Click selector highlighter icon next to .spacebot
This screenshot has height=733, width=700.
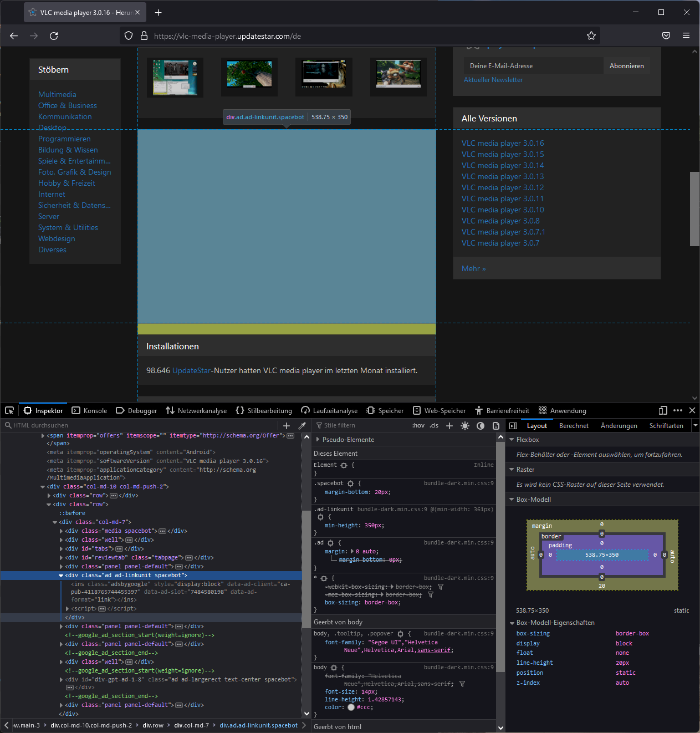(x=350, y=483)
